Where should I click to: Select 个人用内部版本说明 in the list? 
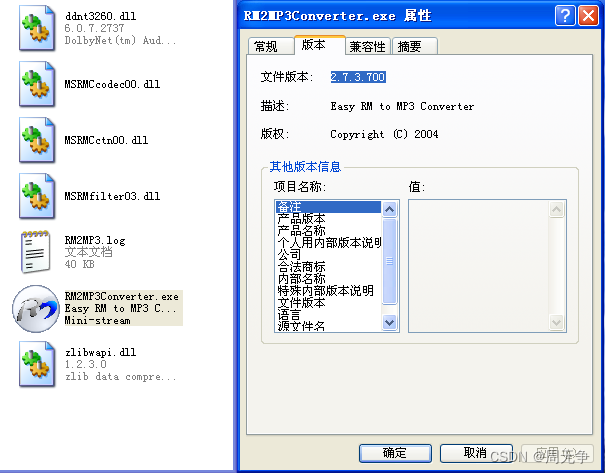(x=329, y=243)
